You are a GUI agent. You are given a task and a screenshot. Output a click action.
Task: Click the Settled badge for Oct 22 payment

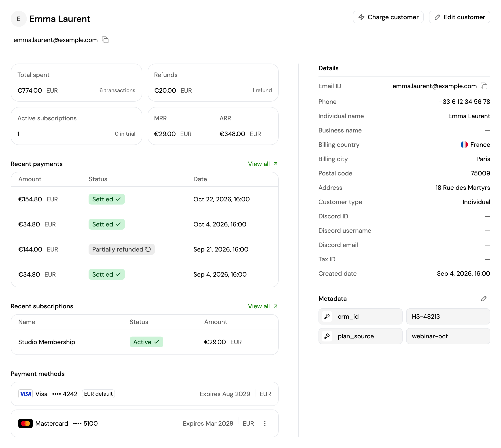(x=106, y=199)
